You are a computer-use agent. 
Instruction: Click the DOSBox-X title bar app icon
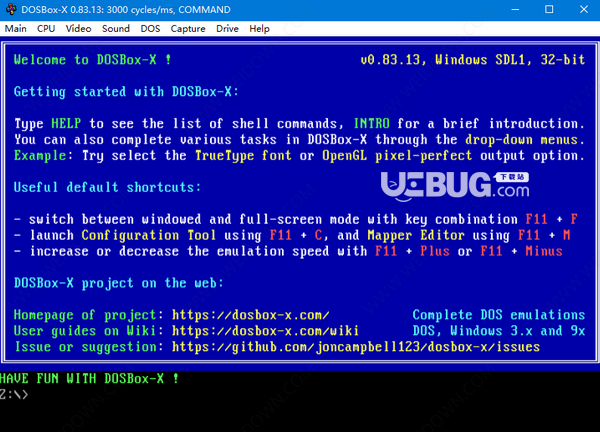point(11,9)
